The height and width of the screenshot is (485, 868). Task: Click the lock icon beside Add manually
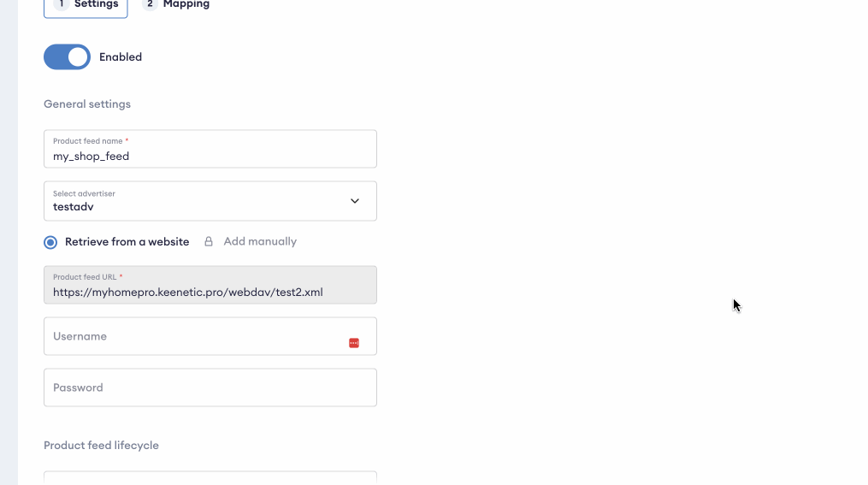(x=209, y=242)
